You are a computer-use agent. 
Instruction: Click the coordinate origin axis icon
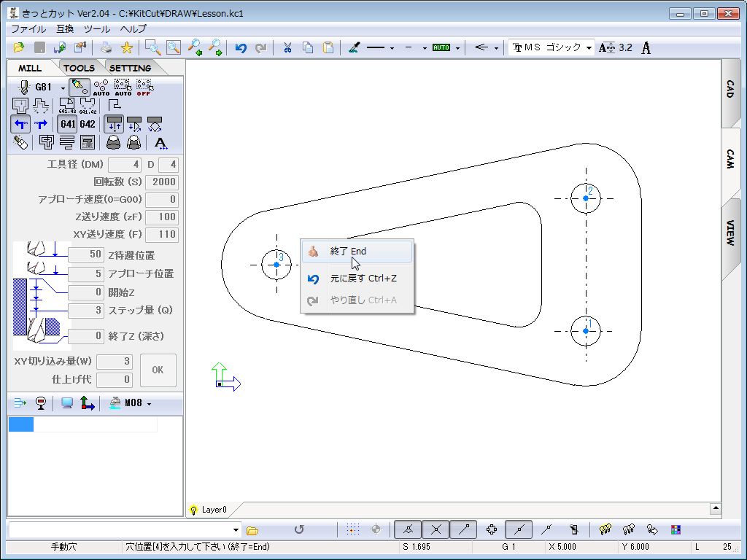87,403
